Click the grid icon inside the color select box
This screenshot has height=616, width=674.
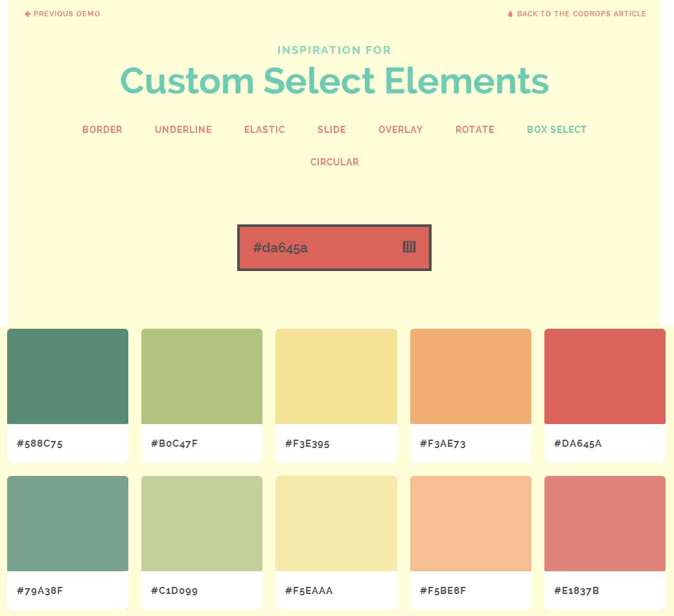pos(409,246)
